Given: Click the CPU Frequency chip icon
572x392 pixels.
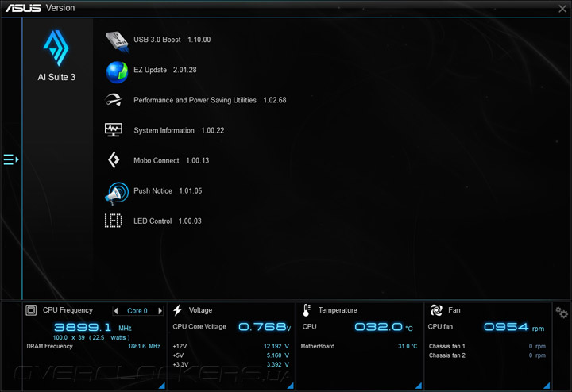Looking at the screenshot, I should tap(31, 310).
